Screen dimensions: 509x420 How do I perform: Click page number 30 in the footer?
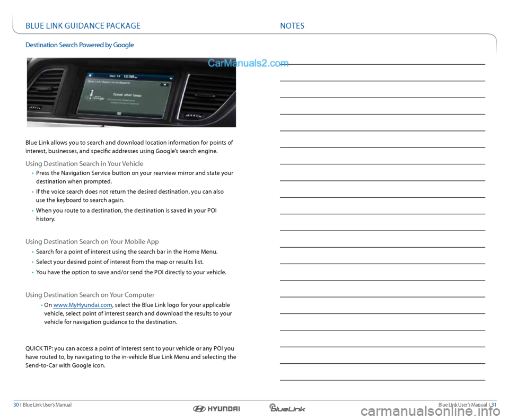pos(16,405)
